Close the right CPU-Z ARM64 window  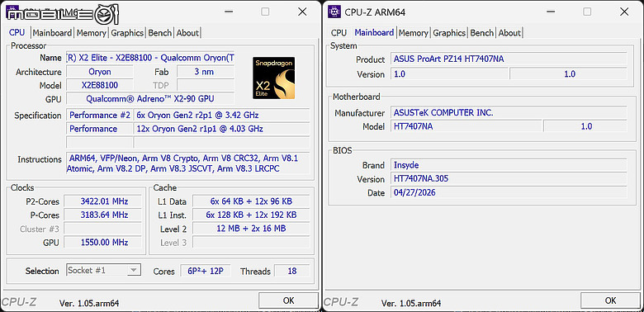click(624, 12)
